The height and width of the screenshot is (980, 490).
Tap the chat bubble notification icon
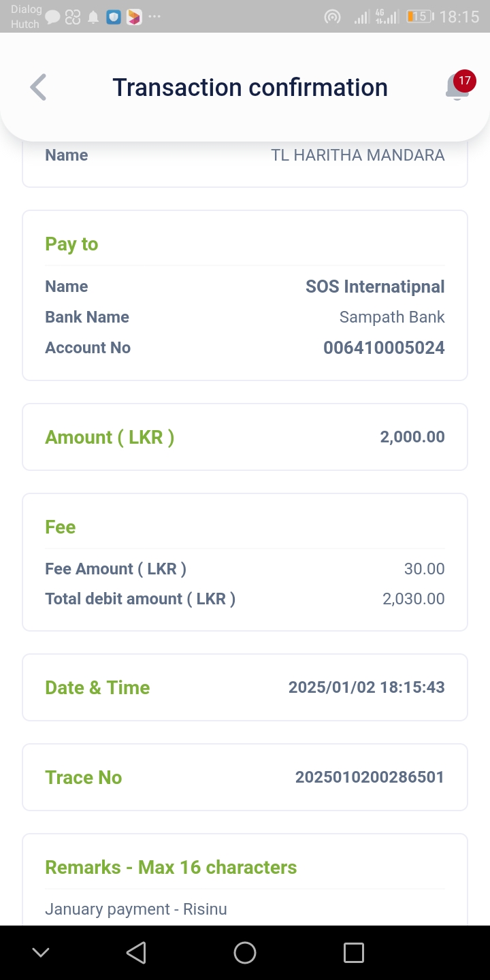(53, 17)
